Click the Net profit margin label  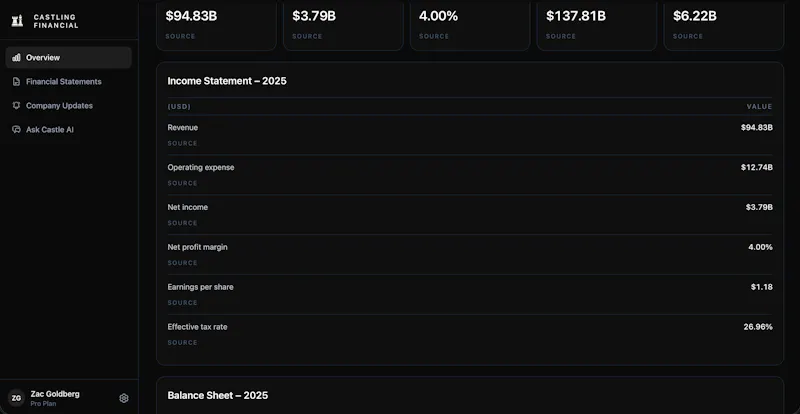tap(197, 247)
